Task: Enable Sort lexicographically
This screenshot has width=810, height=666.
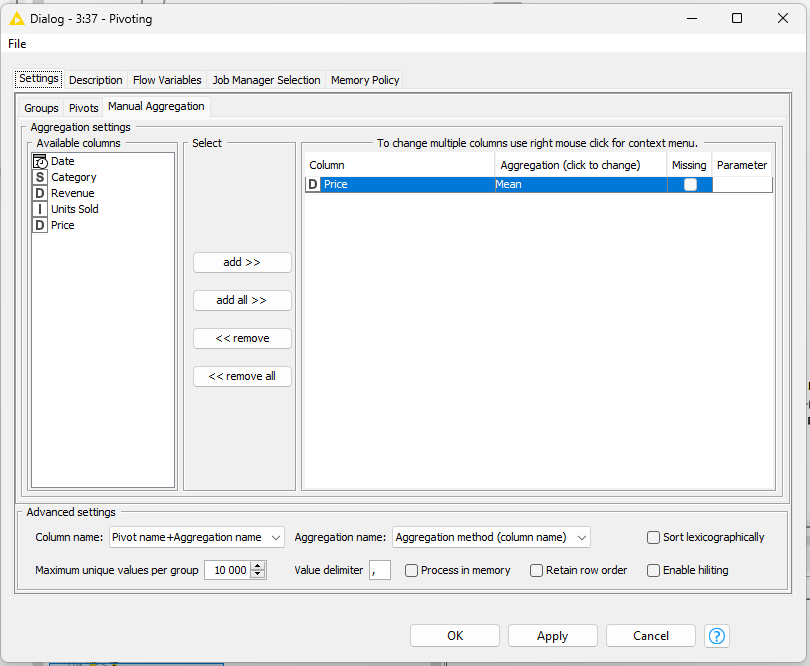Action: pos(653,537)
